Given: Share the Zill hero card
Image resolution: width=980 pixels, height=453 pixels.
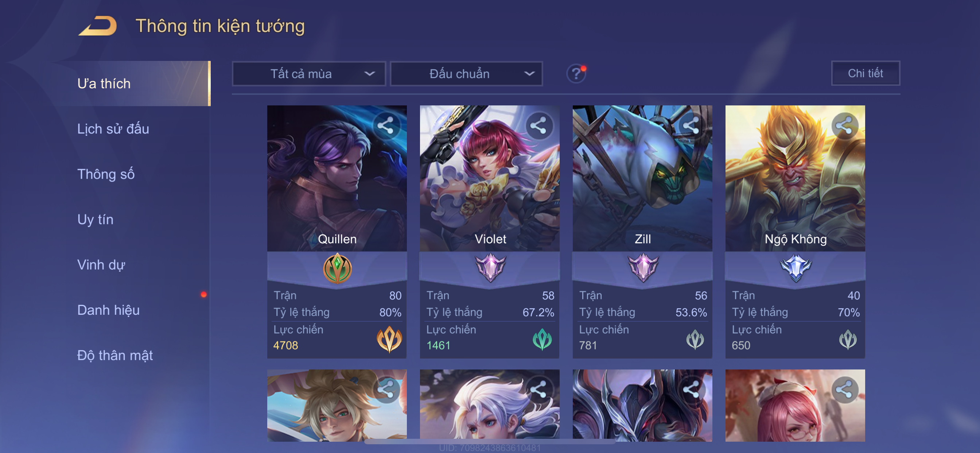Looking at the screenshot, I should click(691, 125).
